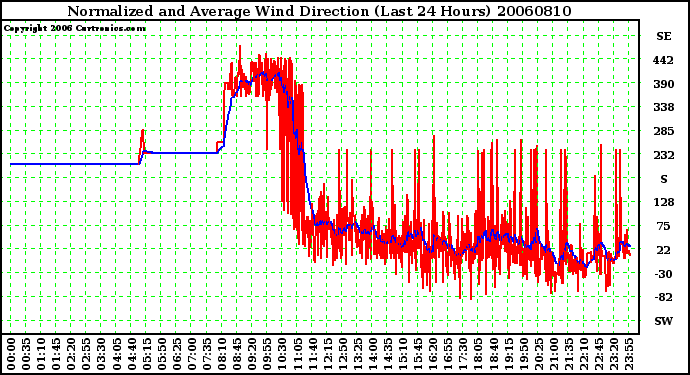Click the '18:05' time label
Viewport: 690px width, 375px height.
478,354
